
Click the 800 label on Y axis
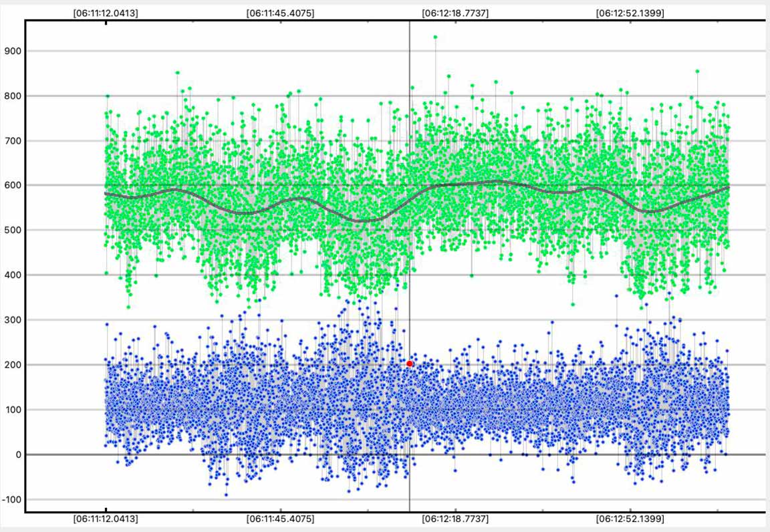point(12,96)
